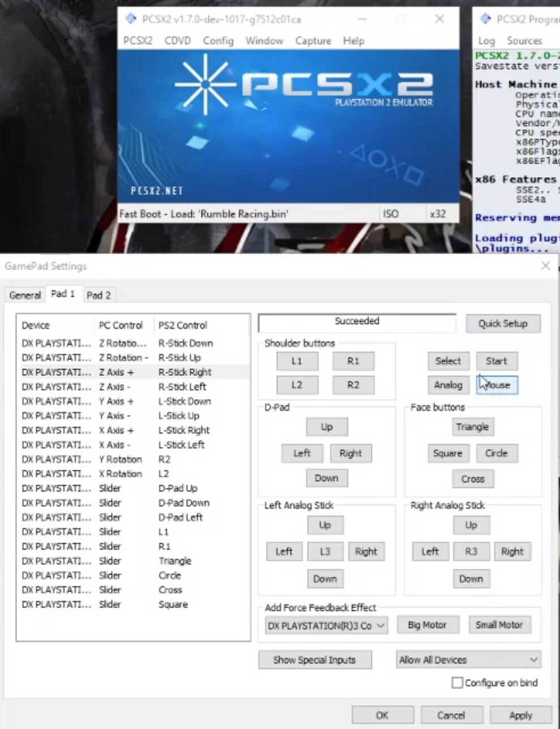
Task: Open the CDVD menu
Action: tap(177, 41)
